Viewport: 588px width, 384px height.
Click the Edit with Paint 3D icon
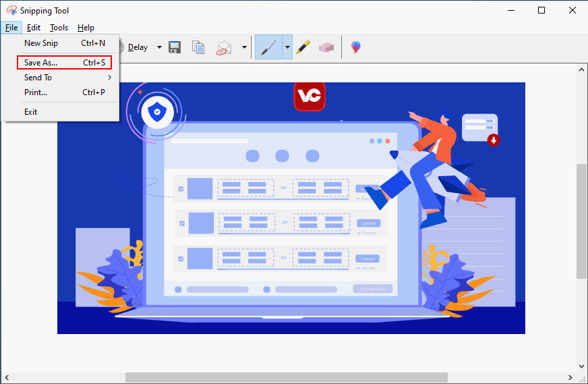355,47
